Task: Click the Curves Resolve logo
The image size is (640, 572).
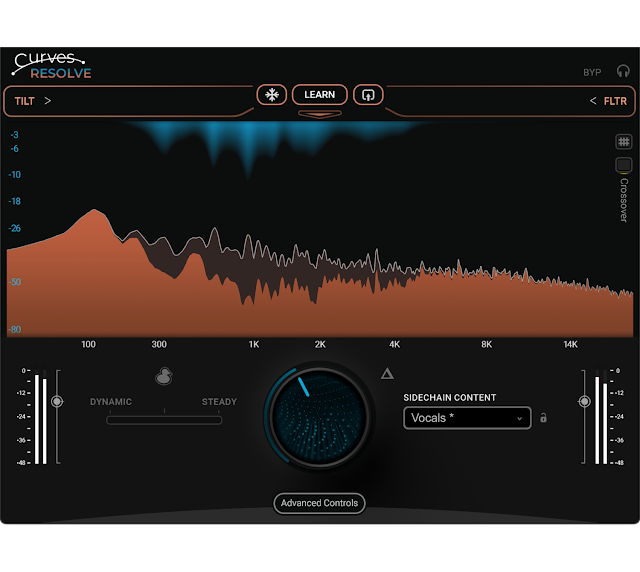Action: click(x=51, y=66)
